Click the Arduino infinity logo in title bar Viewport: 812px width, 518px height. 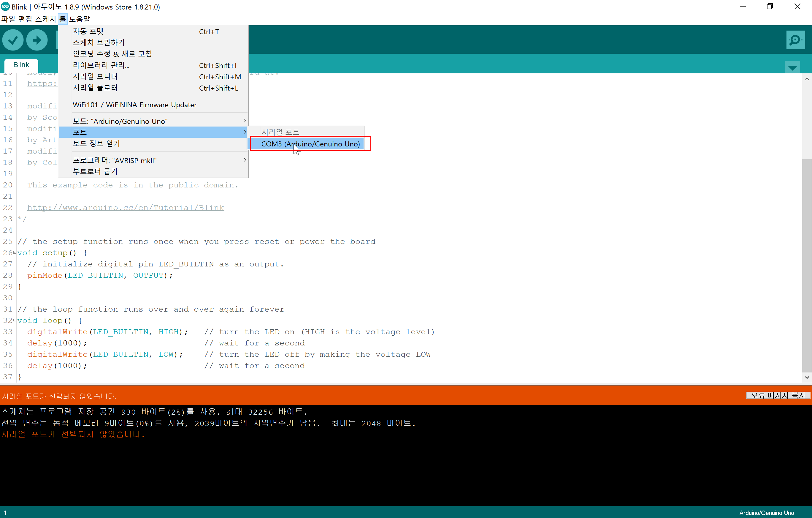pyautogui.click(x=5, y=7)
